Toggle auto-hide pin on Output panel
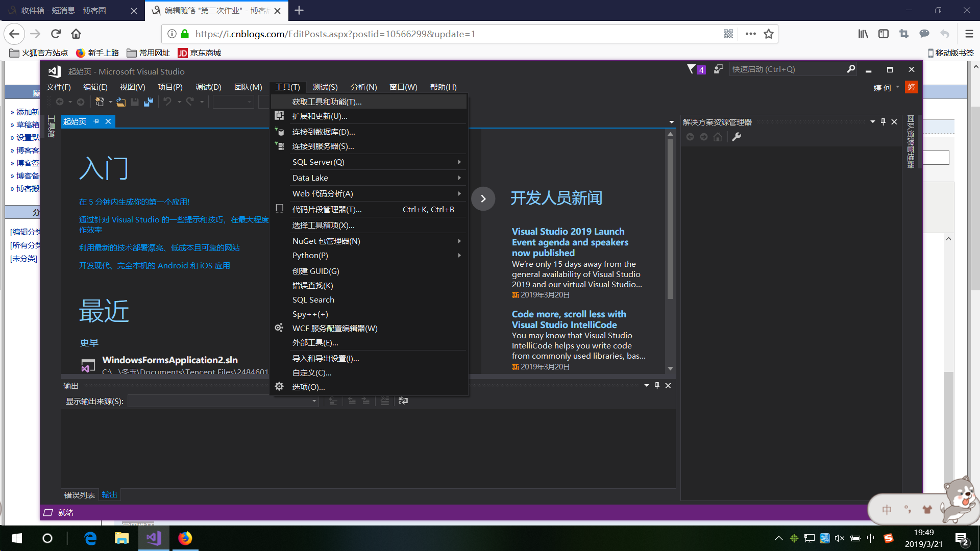 tap(657, 385)
